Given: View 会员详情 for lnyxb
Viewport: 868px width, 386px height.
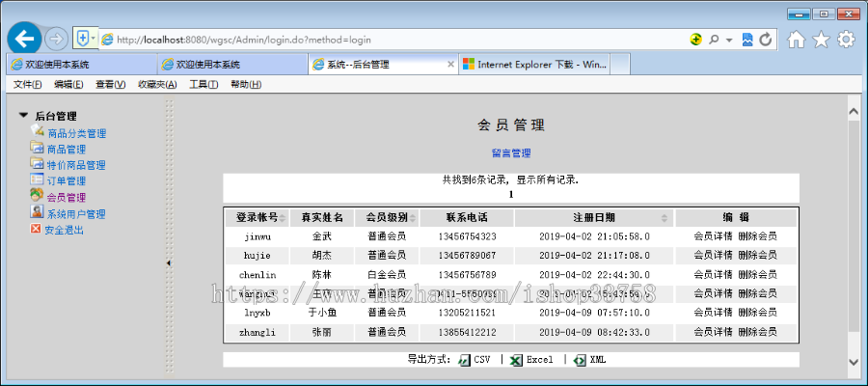Looking at the screenshot, I should click(x=713, y=313).
